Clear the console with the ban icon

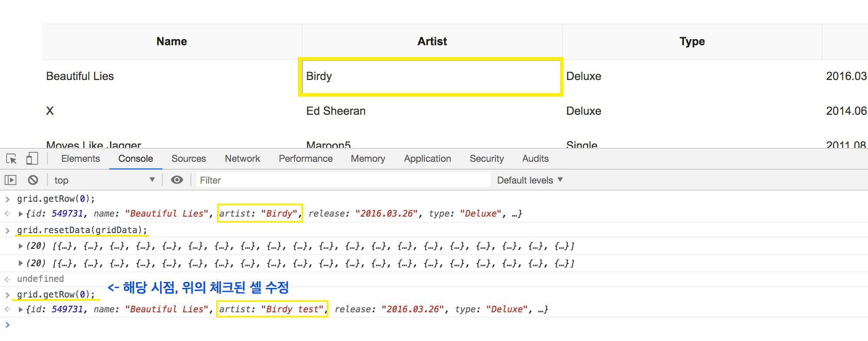tap(33, 180)
